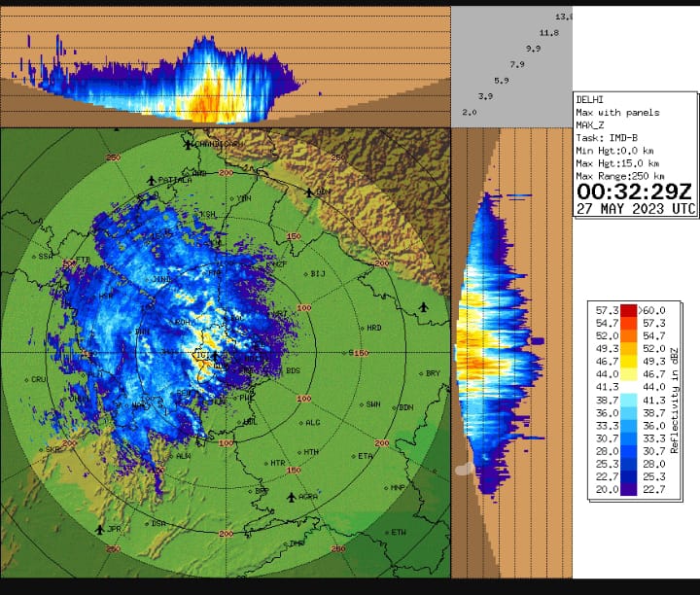Click the MNP station diamond marker
Viewport: 700px width, 595px height.
(x=386, y=488)
